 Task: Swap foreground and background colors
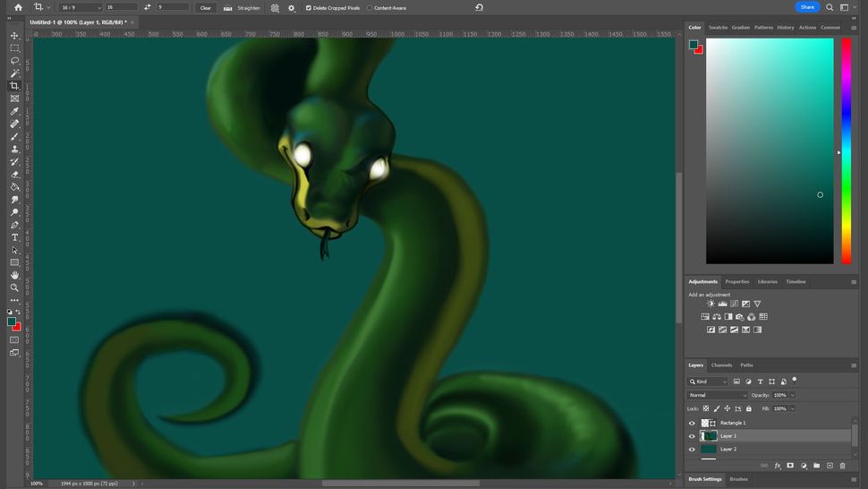(18, 312)
